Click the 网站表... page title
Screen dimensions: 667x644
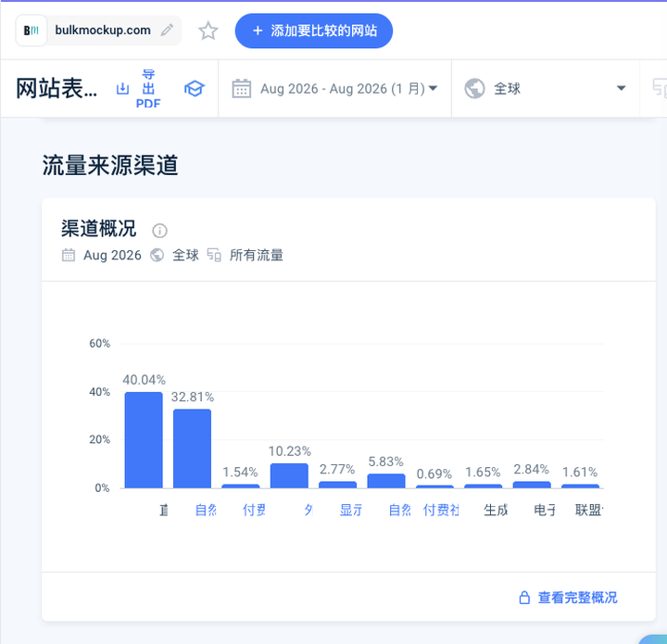[57, 88]
